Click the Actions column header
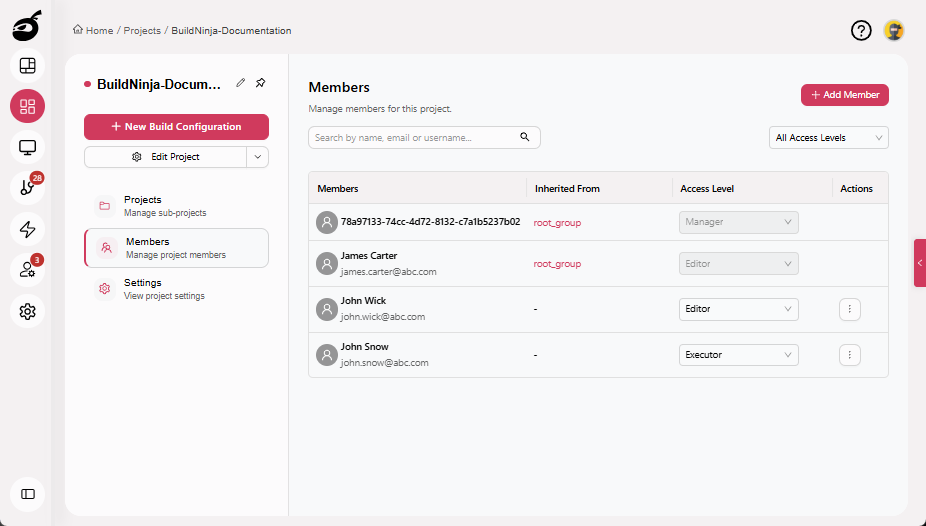926x526 pixels. (856, 188)
